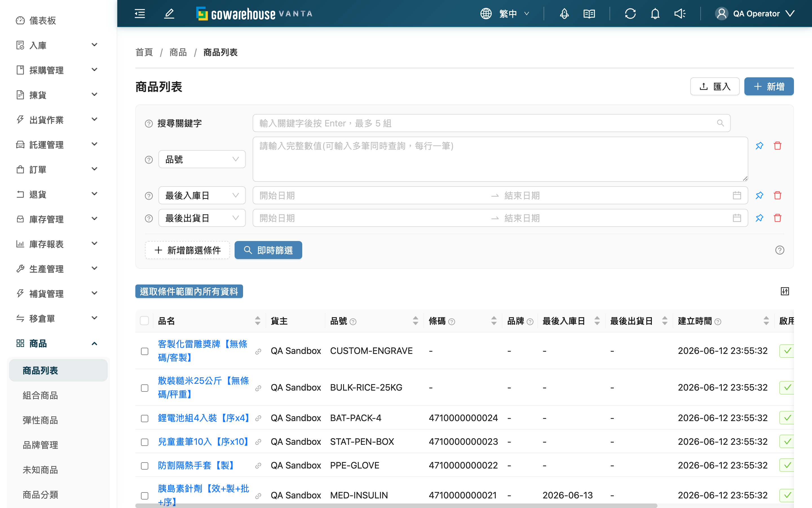812x508 pixels.
Task: Check the row for BULK-RICE-25KG
Action: point(144,388)
